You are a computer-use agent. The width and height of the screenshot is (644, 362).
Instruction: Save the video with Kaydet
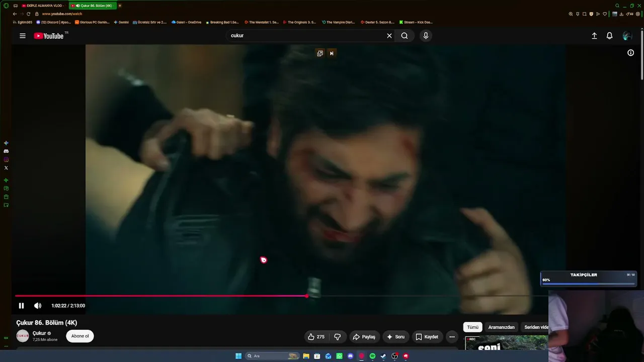(427, 337)
